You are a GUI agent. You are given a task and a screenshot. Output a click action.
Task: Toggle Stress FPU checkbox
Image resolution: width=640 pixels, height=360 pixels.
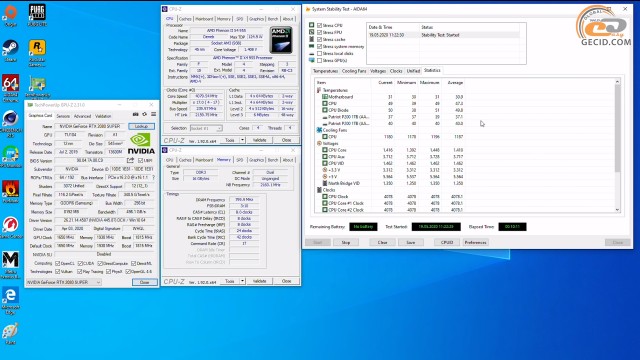(320, 32)
